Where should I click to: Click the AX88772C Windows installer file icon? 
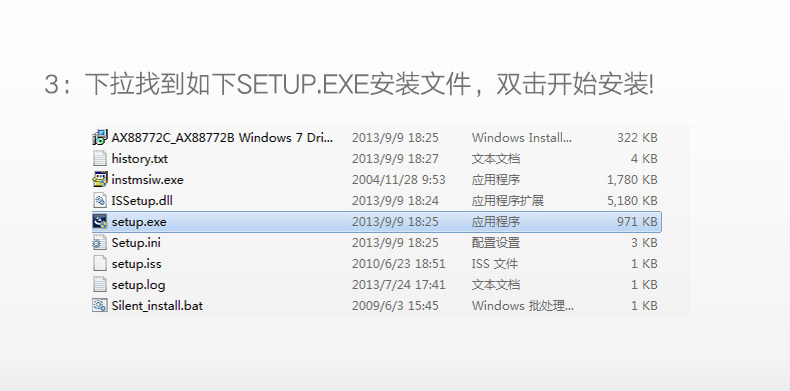100,138
